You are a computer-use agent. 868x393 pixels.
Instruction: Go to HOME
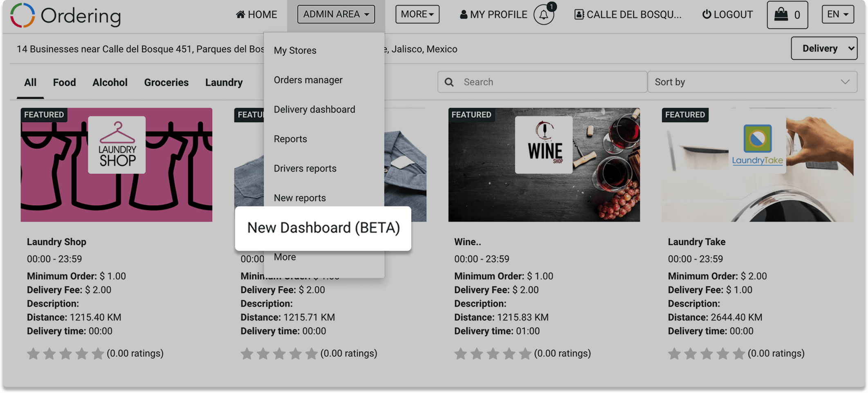pos(256,15)
